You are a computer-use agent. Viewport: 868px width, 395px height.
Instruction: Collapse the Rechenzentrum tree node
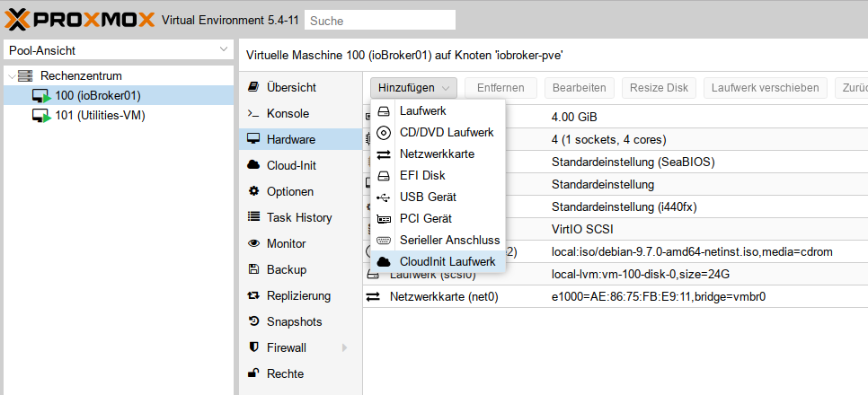click(x=13, y=75)
